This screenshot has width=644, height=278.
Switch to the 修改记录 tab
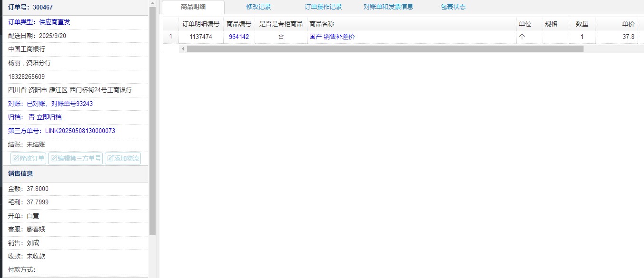click(x=258, y=7)
